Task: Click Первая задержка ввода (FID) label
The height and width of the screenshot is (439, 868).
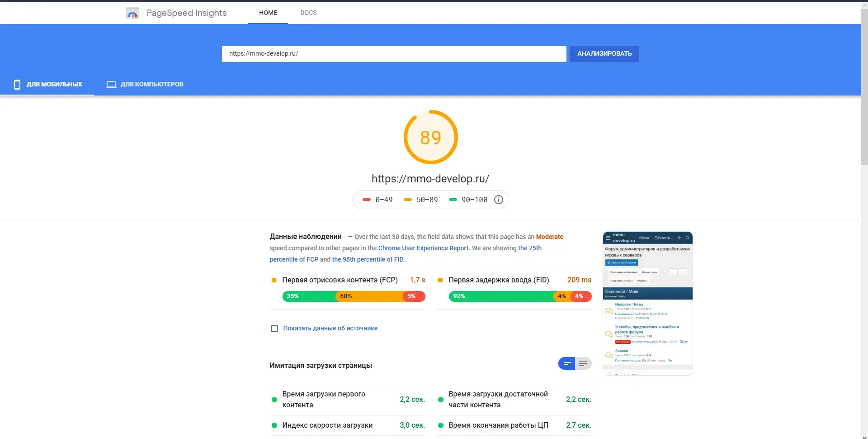Action: [x=499, y=280]
